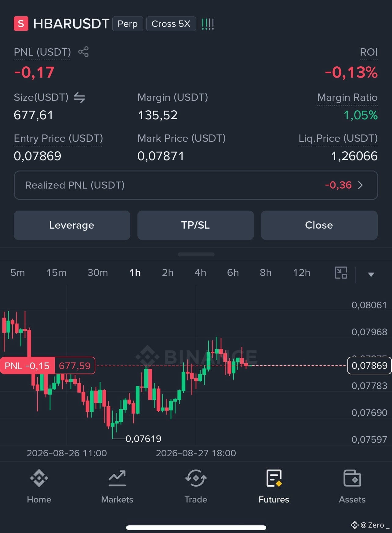Open the Leverage adjustment button
This screenshot has height=533, width=392.
[72, 225]
